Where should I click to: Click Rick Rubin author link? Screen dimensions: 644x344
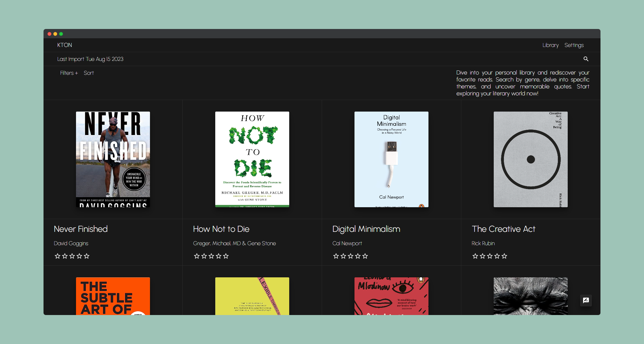pyautogui.click(x=483, y=243)
